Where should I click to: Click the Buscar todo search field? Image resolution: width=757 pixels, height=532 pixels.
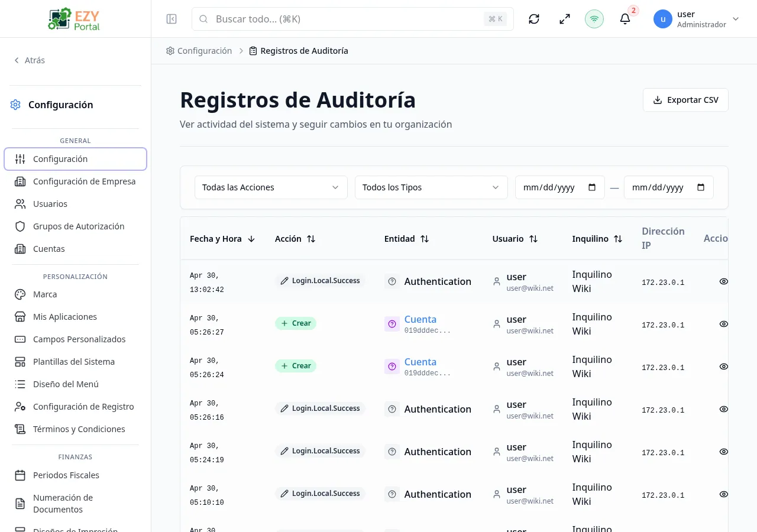coord(352,19)
